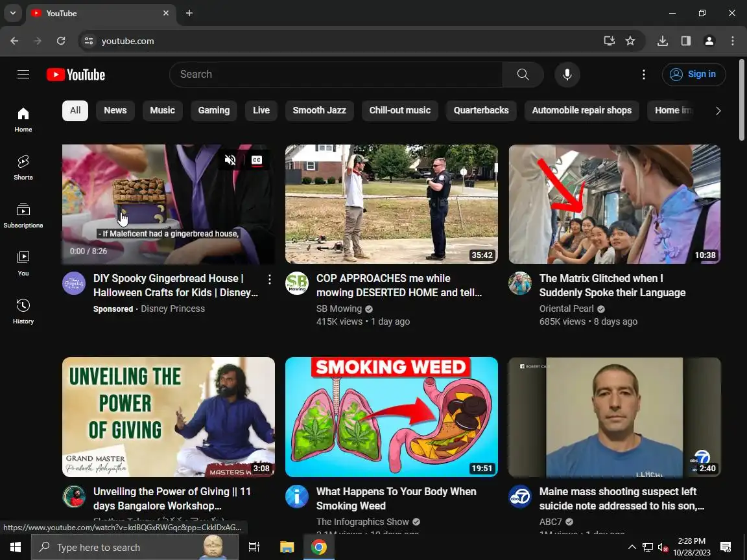Open the YouTube guide hamburger menu
Viewport: 747px width, 560px height.
click(x=23, y=75)
